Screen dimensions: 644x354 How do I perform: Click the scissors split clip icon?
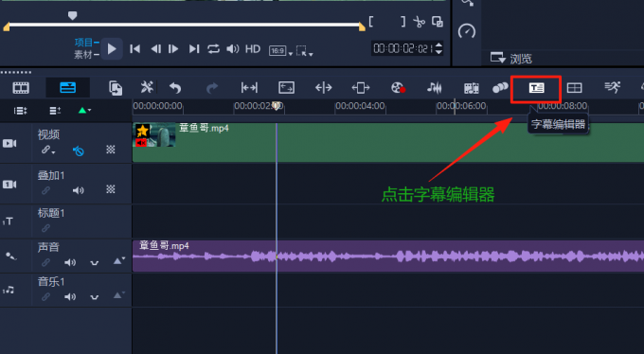(419, 22)
